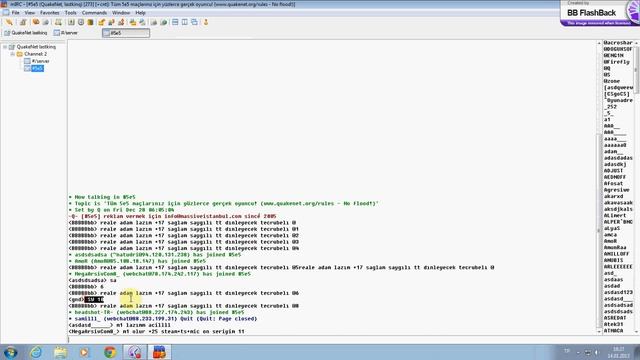Select nickname Afosat in nick list
The height and width of the screenshot is (360, 640).
click(613, 184)
